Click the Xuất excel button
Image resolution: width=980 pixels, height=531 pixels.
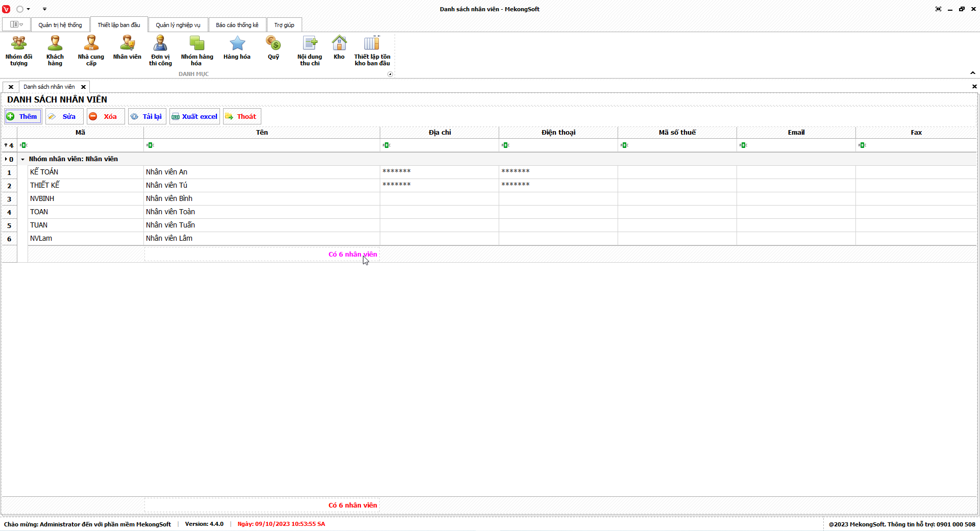point(194,116)
